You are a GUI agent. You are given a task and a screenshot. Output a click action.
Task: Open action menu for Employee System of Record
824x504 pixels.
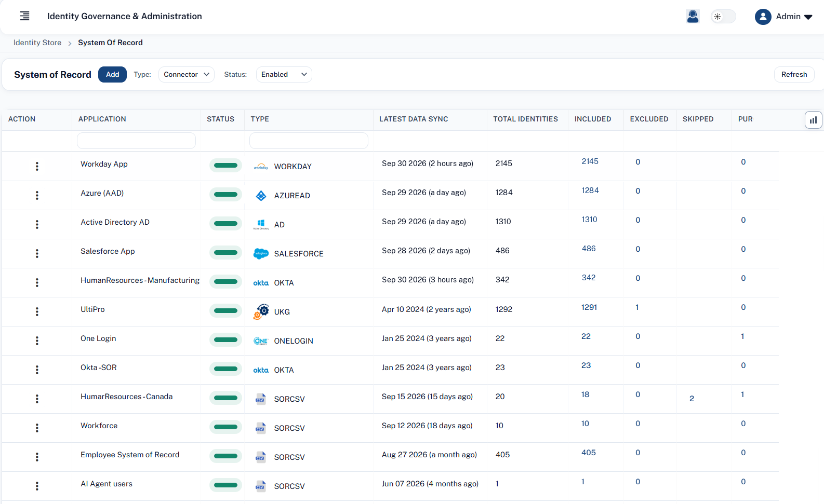pyautogui.click(x=37, y=457)
